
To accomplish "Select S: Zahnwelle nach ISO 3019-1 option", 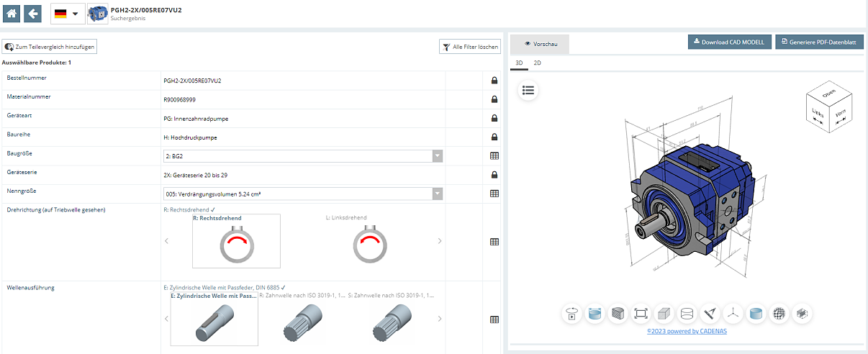I will 392,318.
